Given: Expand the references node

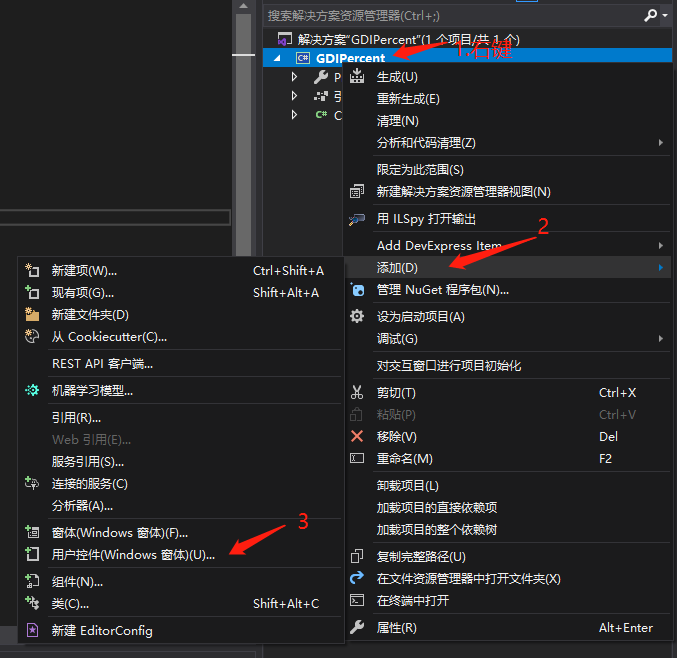Looking at the screenshot, I should (294, 96).
